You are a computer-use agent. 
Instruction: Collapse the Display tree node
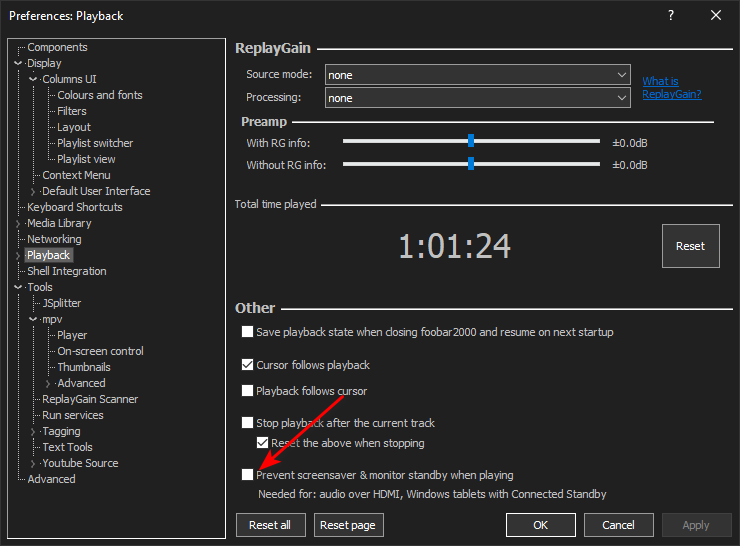click(x=18, y=63)
